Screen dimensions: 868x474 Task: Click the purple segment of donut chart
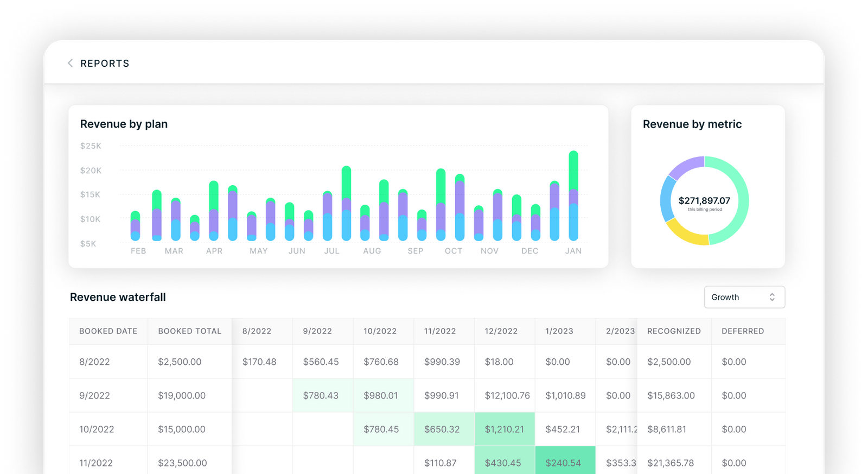pyautogui.click(x=686, y=166)
